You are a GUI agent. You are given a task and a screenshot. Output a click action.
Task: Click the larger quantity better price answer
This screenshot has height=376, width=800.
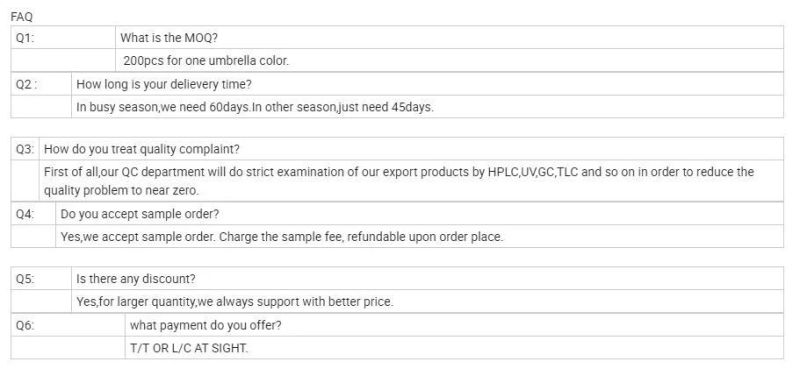[235, 302]
